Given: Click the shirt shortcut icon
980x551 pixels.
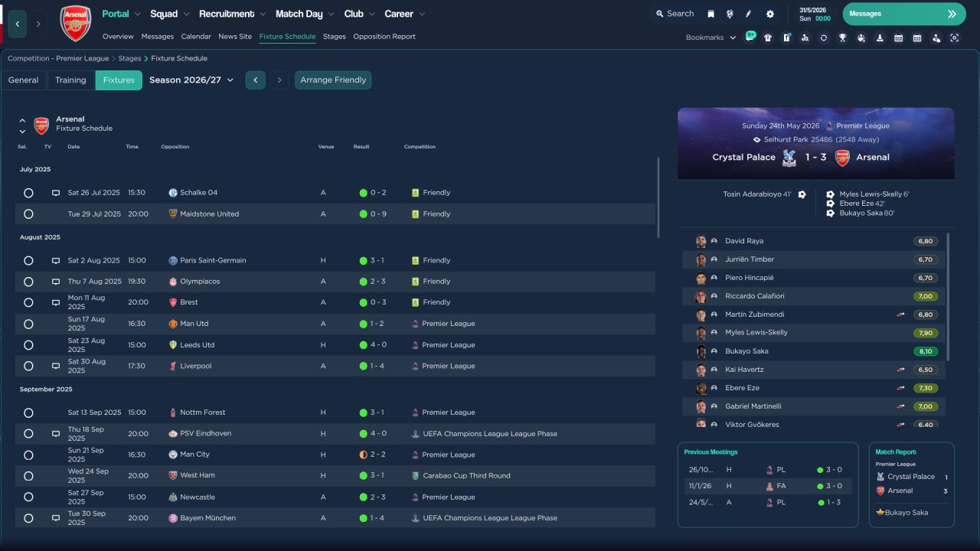Looking at the screenshot, I should (768, 37).
